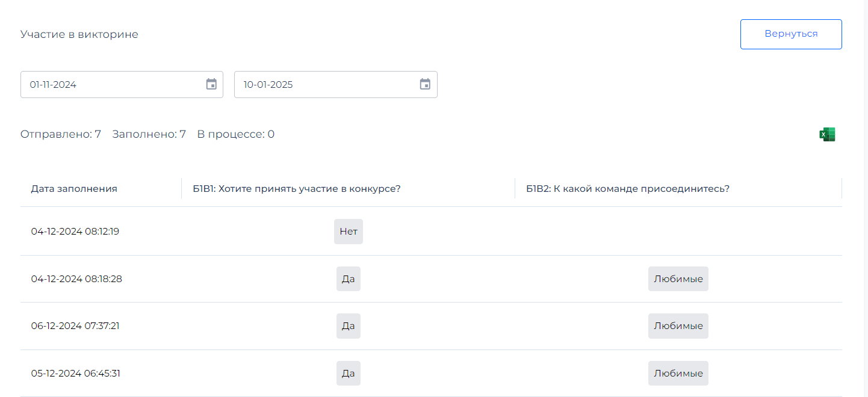Click the calendar icon next to 10-01-2025
The height and width of the screenshot is (397, 868).
425,84
